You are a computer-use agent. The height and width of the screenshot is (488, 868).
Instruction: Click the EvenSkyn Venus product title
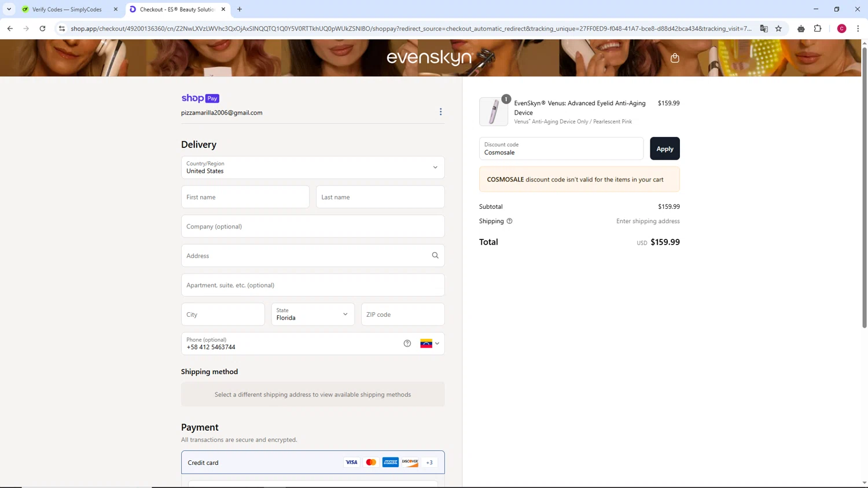pyautogui.click(x=580, y=108)
